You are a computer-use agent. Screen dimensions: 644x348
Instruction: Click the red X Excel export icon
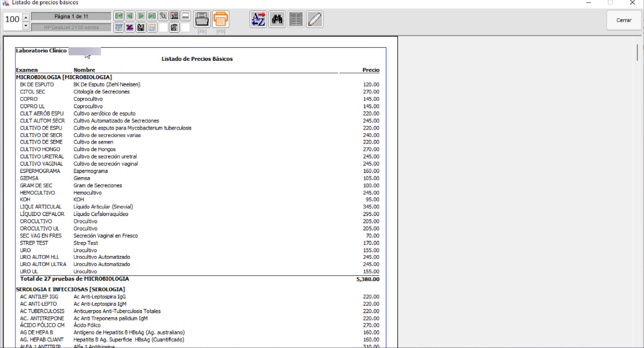pos(130,27)
